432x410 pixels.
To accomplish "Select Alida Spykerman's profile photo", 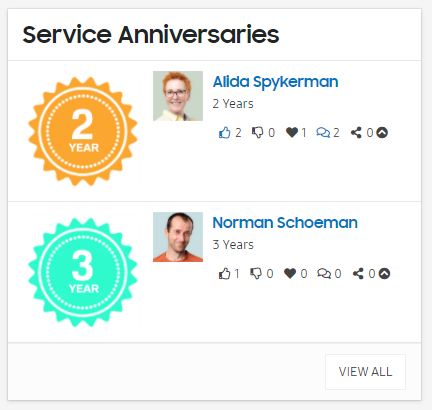I will 178,96.
